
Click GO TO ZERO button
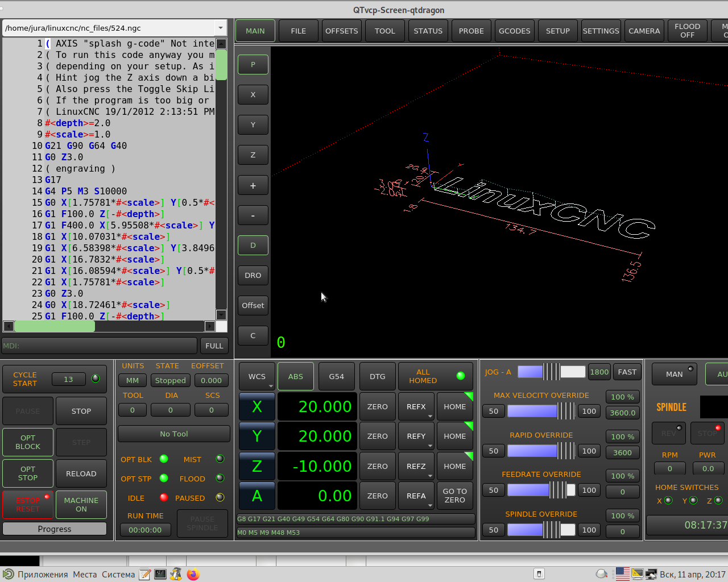(455, 496)
